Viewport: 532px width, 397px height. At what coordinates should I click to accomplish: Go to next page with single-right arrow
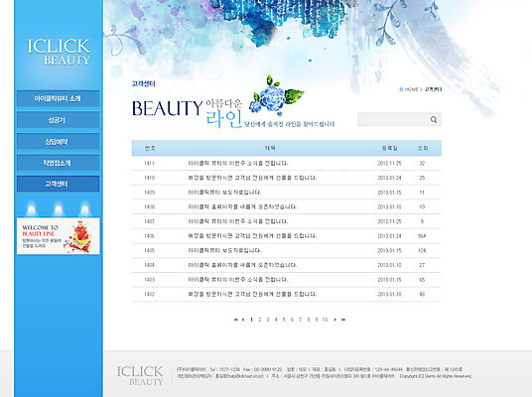[335, 320]
